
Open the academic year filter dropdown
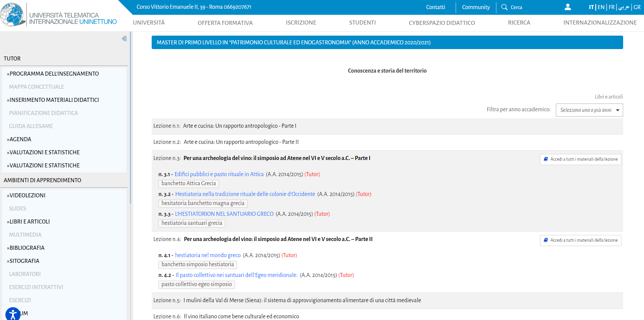pos(589,110)
